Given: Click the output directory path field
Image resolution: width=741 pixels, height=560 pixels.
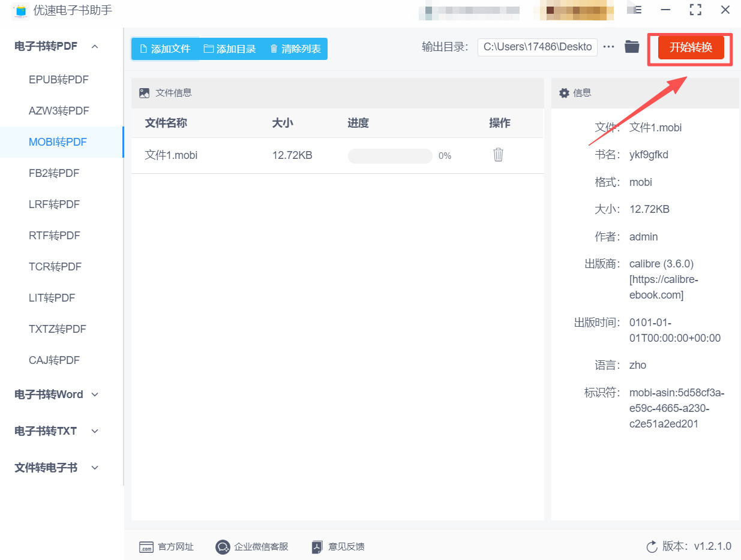Looking at the screenshot, I should click(537, 47).
